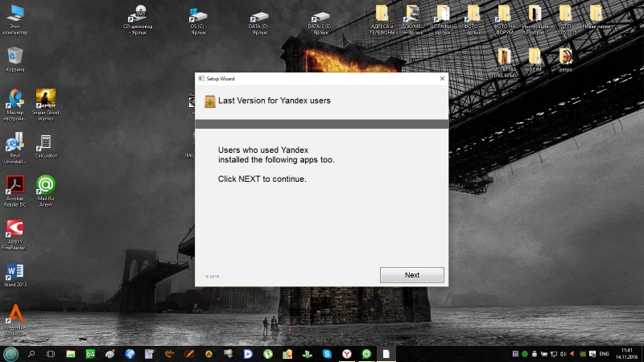Select the Мастер настройки desktop shortcut

point(15,105)
